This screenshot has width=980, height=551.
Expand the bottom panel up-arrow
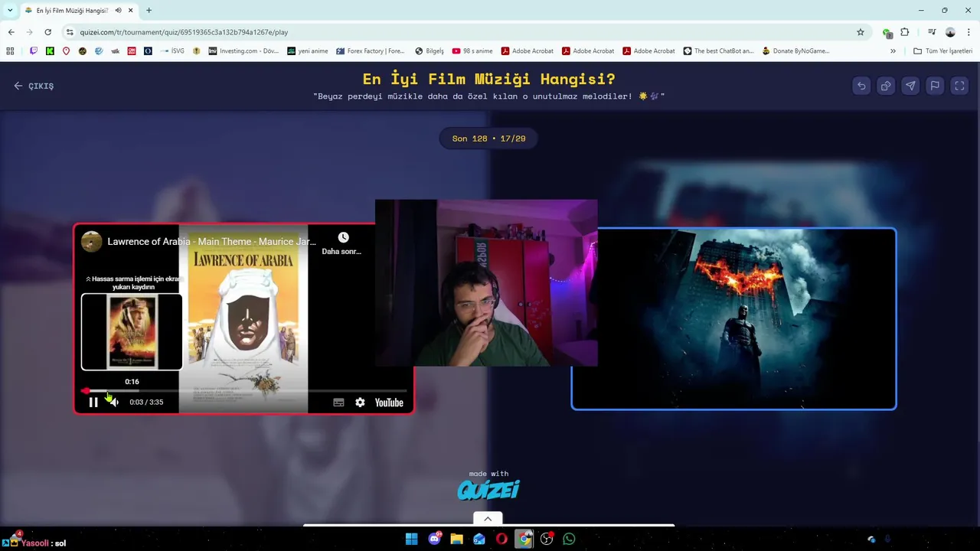[488, 519]
